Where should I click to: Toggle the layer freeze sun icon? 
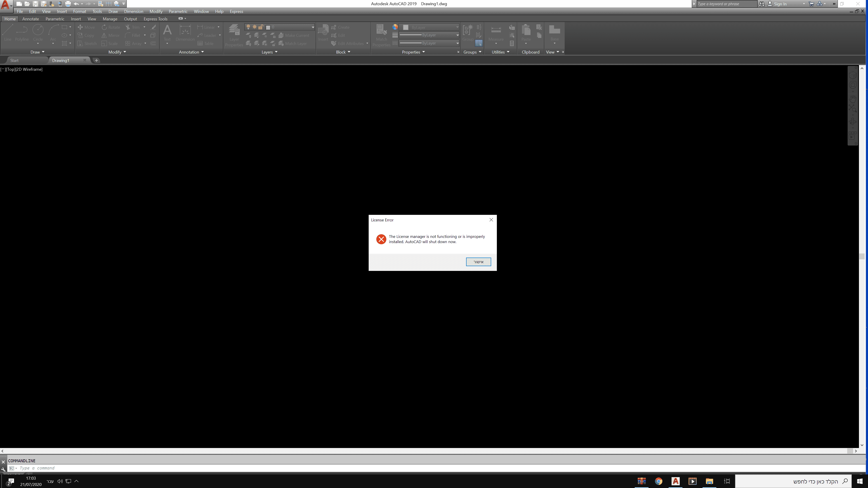click(254, 27)
